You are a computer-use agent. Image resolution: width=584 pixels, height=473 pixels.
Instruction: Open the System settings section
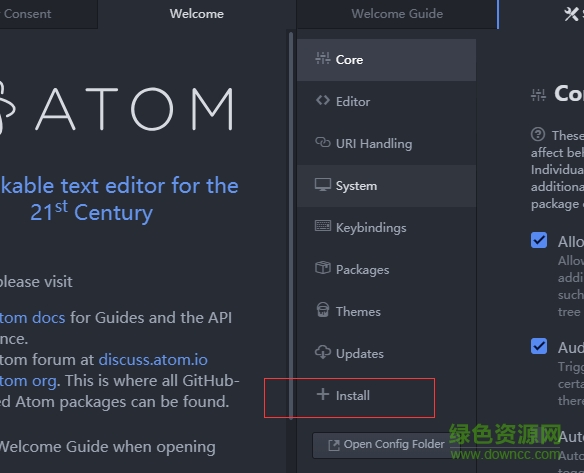click(386, 186)
